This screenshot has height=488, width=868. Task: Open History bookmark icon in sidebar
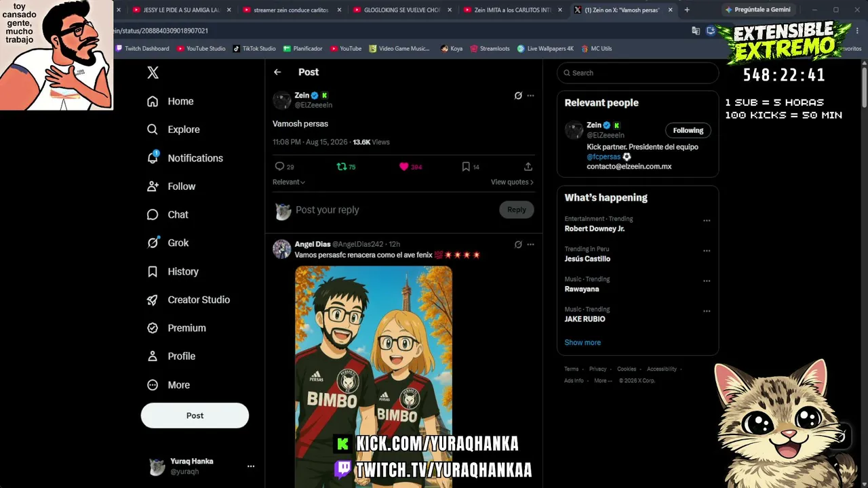coord(153,271)
